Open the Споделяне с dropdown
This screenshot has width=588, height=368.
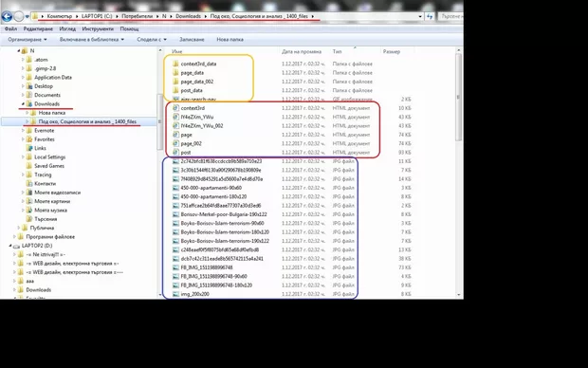coord(152,40)
